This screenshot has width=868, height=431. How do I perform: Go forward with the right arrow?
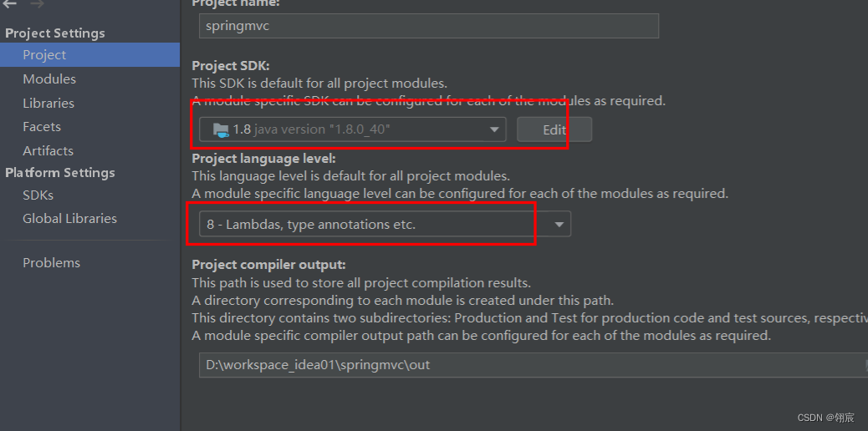pos(37,4)
